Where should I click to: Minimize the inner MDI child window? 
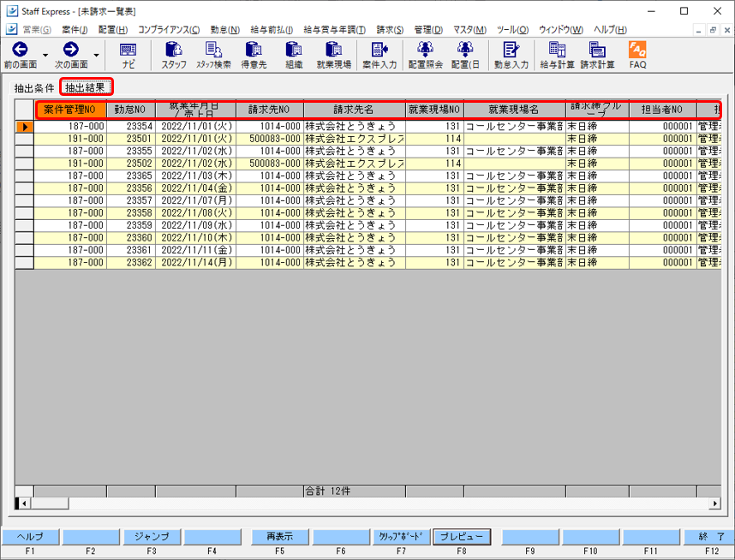699,30
